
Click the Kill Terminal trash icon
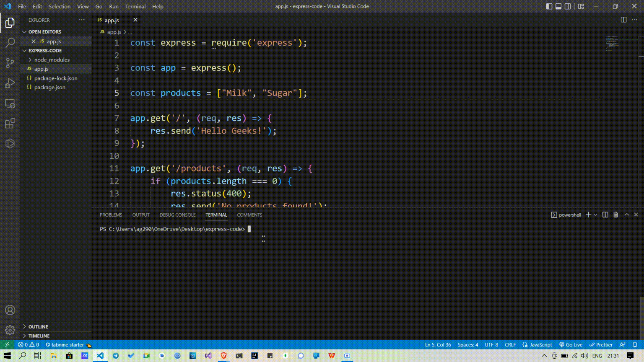615,215
